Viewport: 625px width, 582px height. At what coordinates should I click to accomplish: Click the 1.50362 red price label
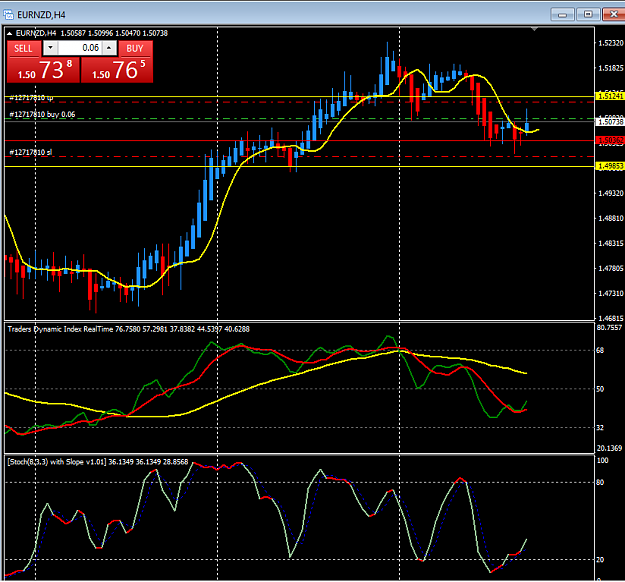tap(610, 140)
